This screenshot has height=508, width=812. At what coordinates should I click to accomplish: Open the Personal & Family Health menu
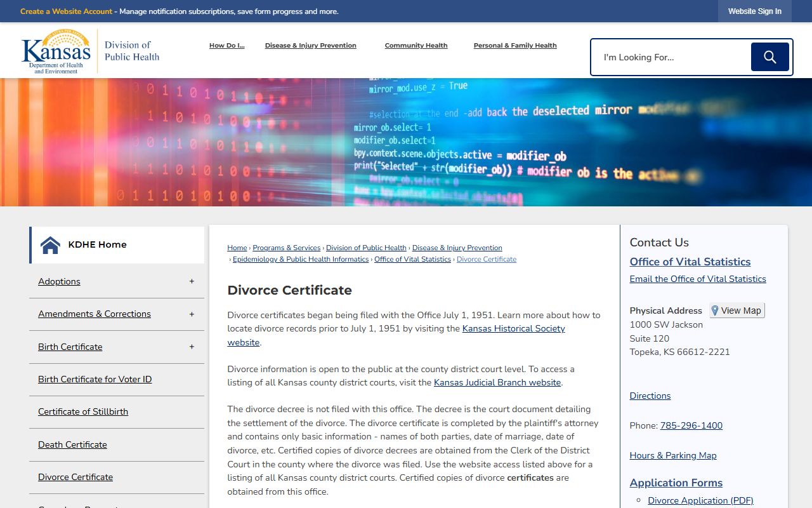tap(515, 46)
